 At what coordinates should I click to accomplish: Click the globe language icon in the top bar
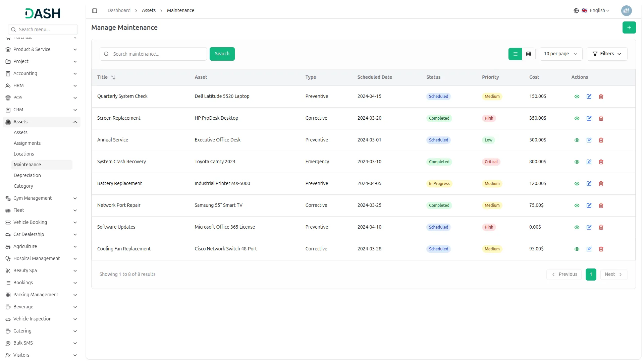pos(576,10)
